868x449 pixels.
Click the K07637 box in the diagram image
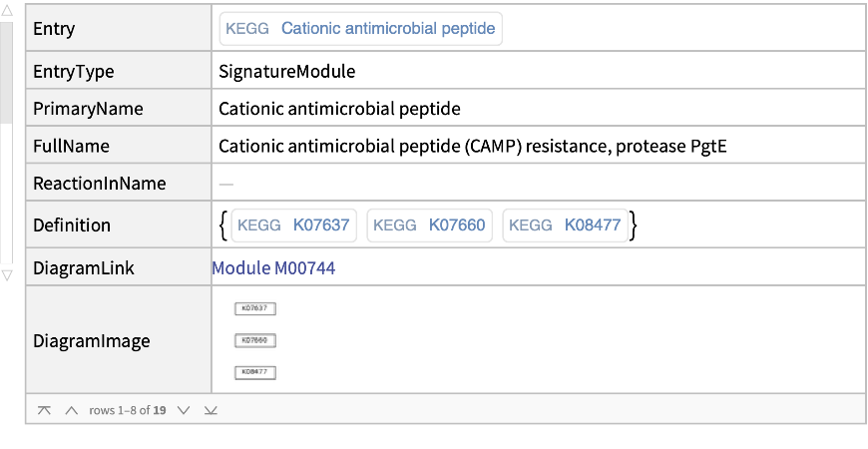point(254,308)
